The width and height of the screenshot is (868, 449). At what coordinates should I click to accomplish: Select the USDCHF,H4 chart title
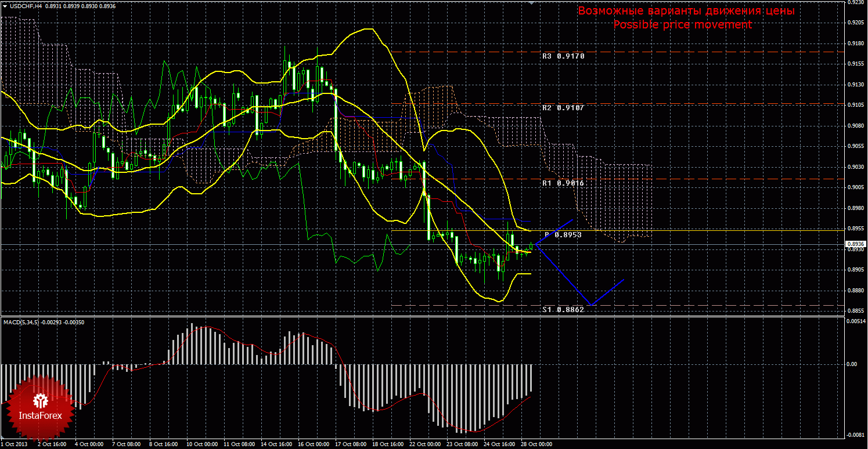pos(25,5)
